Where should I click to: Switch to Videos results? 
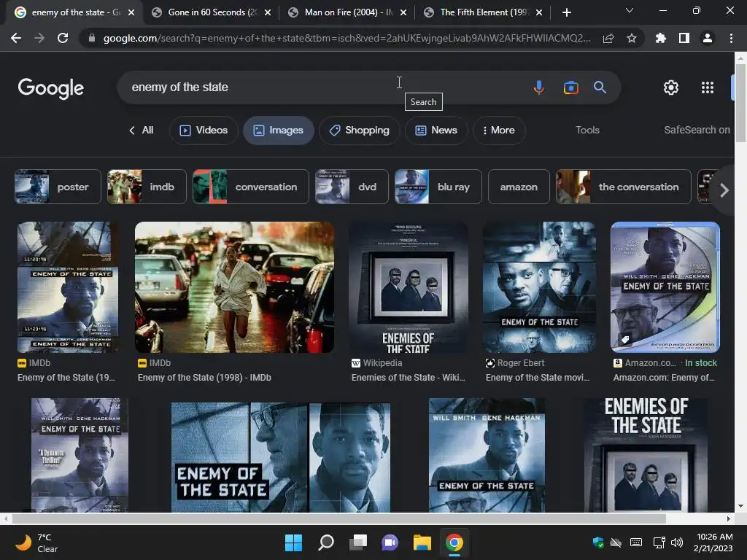point(204,130)
